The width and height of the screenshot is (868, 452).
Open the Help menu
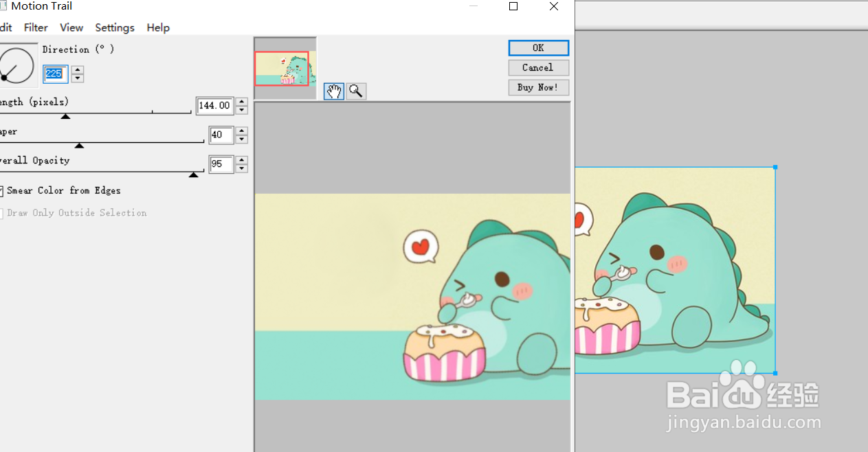tap(158, 27)
